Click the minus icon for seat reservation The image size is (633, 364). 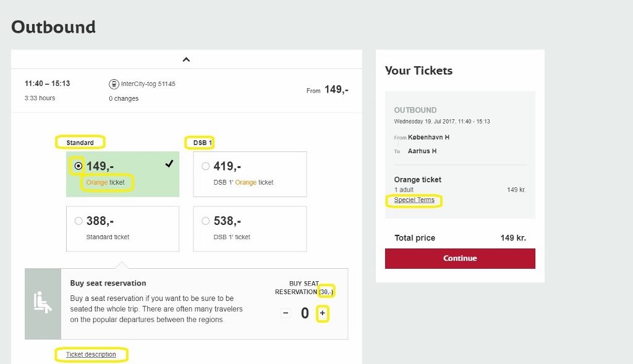tap(285, 313)
